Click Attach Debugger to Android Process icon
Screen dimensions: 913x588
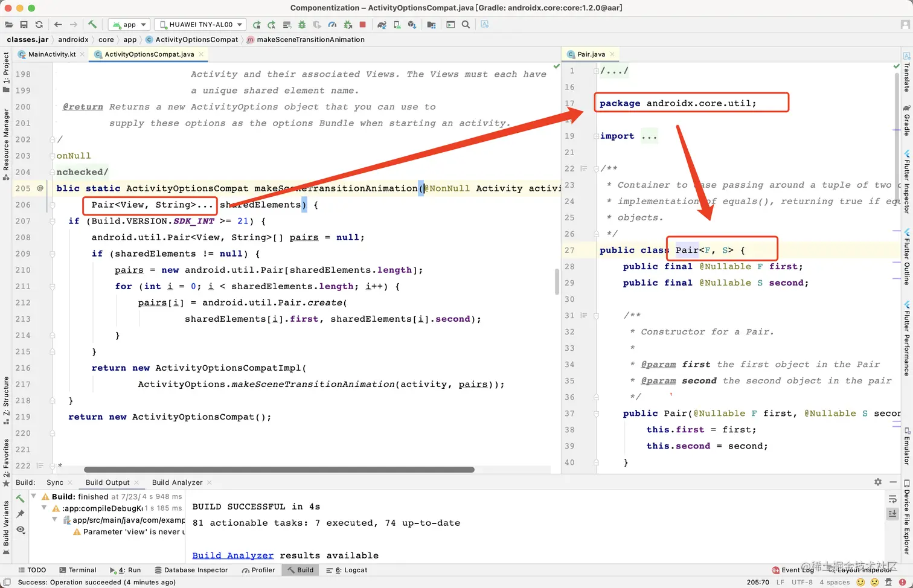coord(348,25)
